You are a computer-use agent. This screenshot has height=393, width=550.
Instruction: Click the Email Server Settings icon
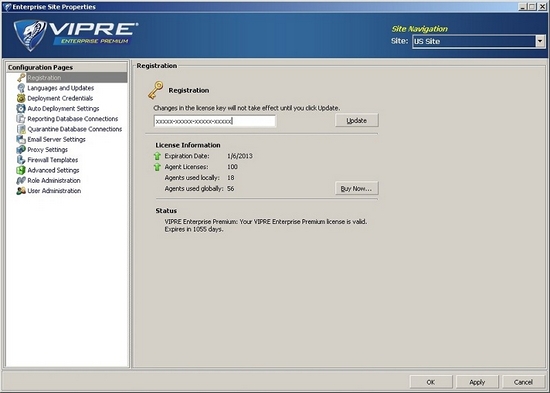tap(21, 139)
